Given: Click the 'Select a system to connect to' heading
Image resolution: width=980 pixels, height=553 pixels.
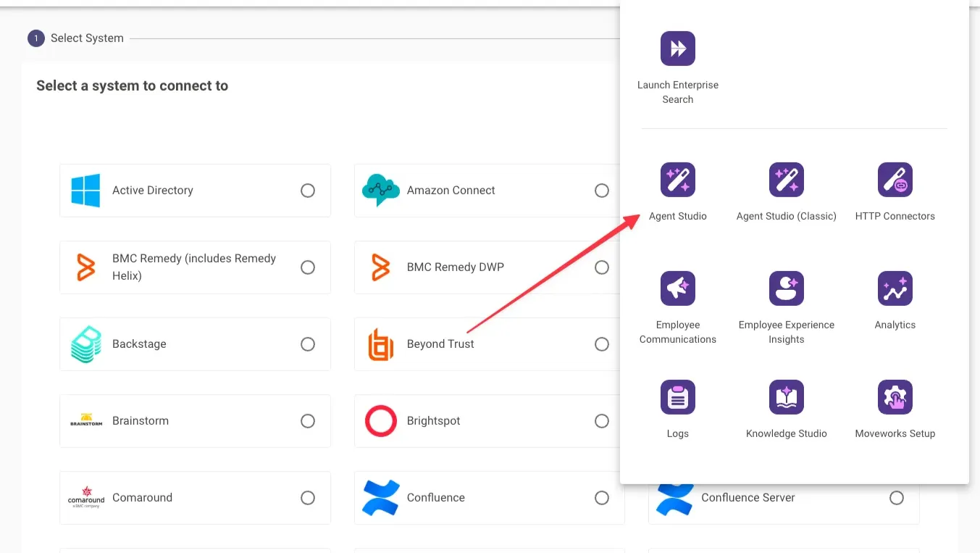Looking at the screenshot, I should click(x=133, y=86).
